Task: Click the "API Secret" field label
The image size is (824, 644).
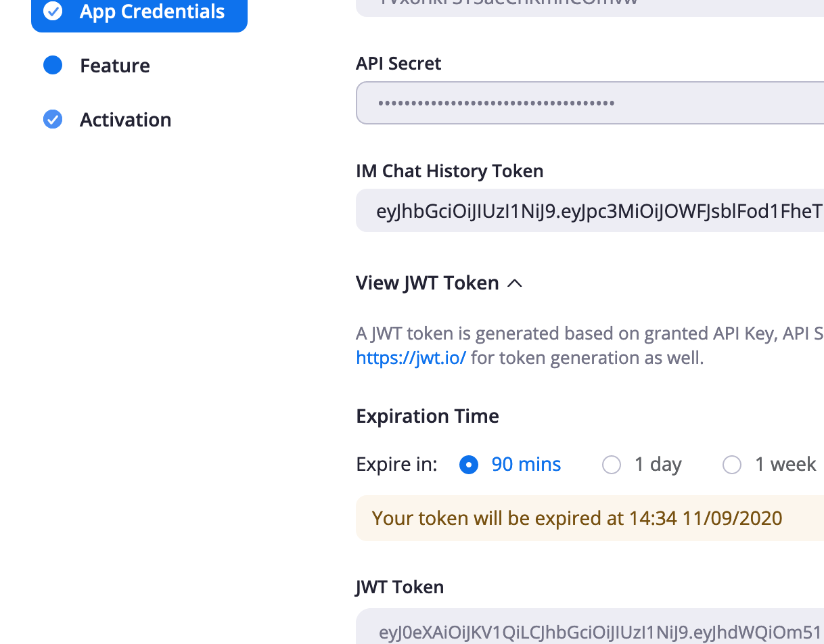Action: point(398,64)
